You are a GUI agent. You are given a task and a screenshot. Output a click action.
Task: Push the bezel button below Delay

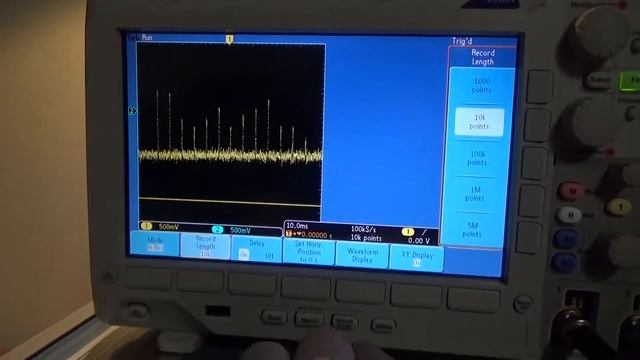click(252, 284)
